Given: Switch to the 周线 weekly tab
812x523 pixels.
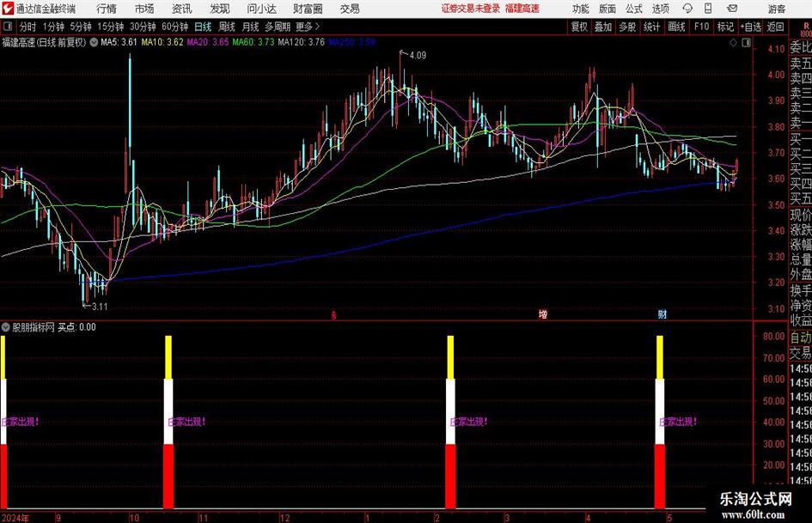Looking at the screenshot, I should pyautogui.click(x=227, y=27).
